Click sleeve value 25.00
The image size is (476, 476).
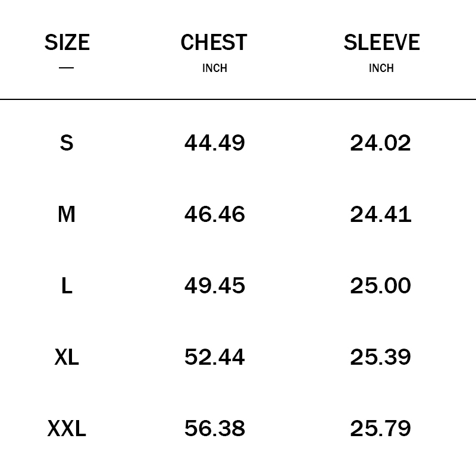click(x=381, y=286)
